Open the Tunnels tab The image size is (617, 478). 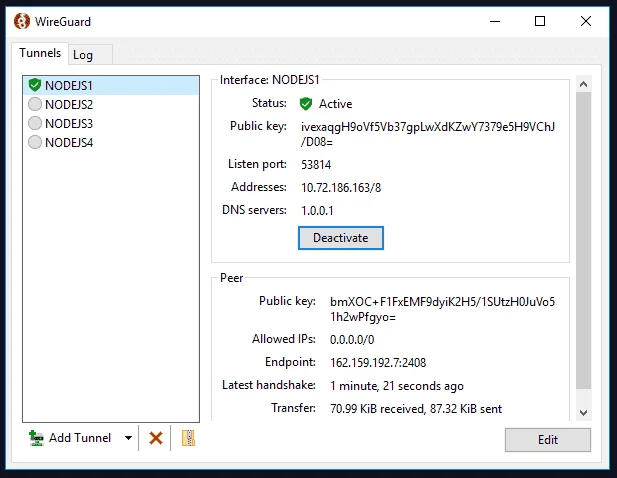click(x=40, y=53)
